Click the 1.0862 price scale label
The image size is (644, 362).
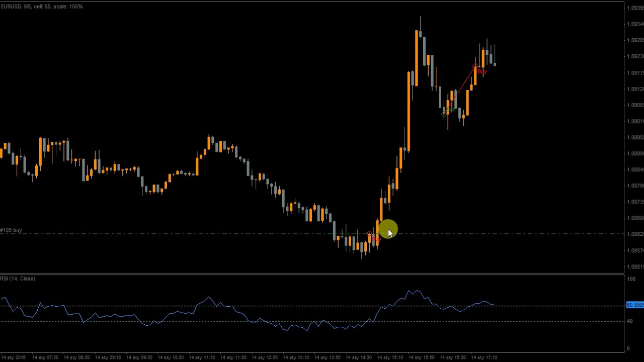[635, 234]
